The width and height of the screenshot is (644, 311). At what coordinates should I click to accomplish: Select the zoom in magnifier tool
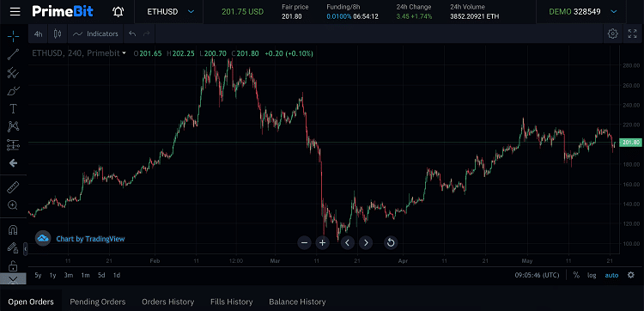point(13,205)
